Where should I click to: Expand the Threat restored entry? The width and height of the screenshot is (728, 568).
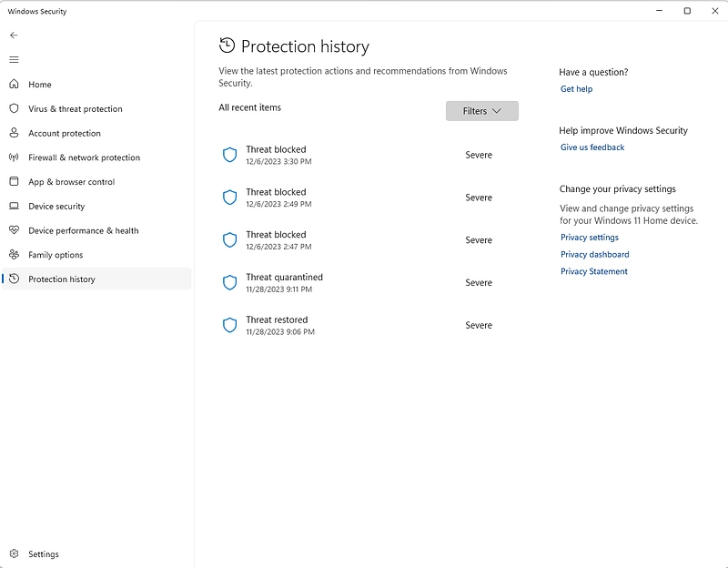click(369, 326)
